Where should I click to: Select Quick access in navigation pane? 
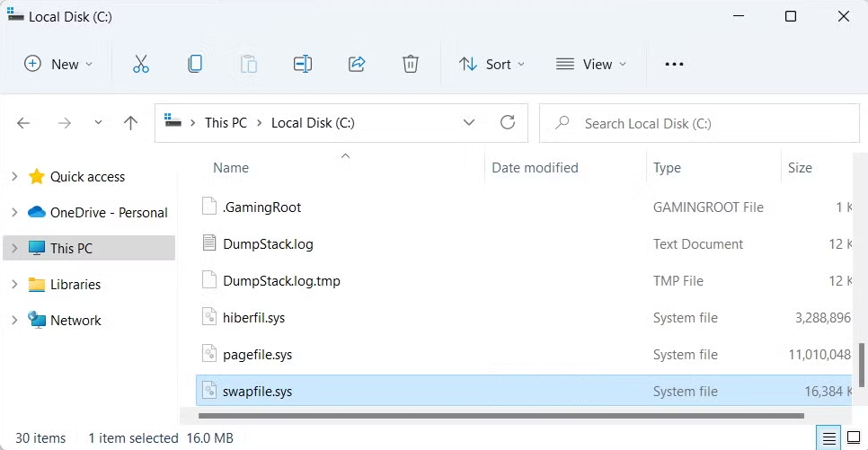[87, 177]
